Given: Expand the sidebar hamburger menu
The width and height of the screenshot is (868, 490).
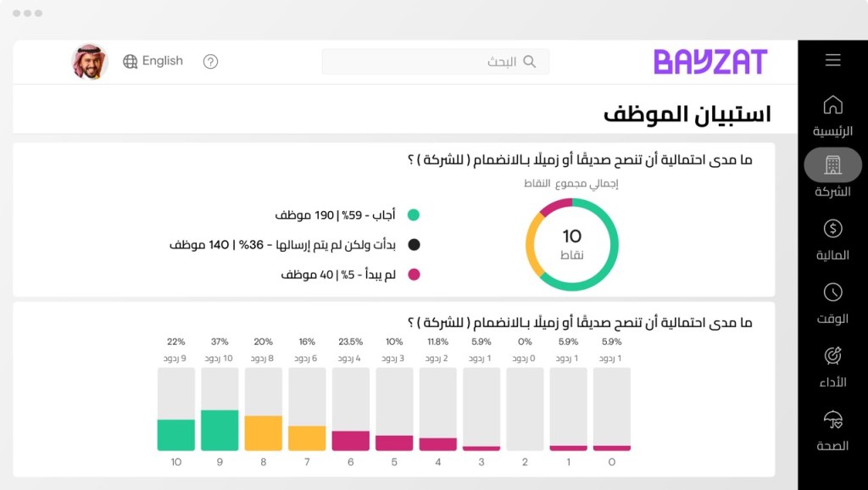Looking at the screenshot, I should [x=833, y=59].
